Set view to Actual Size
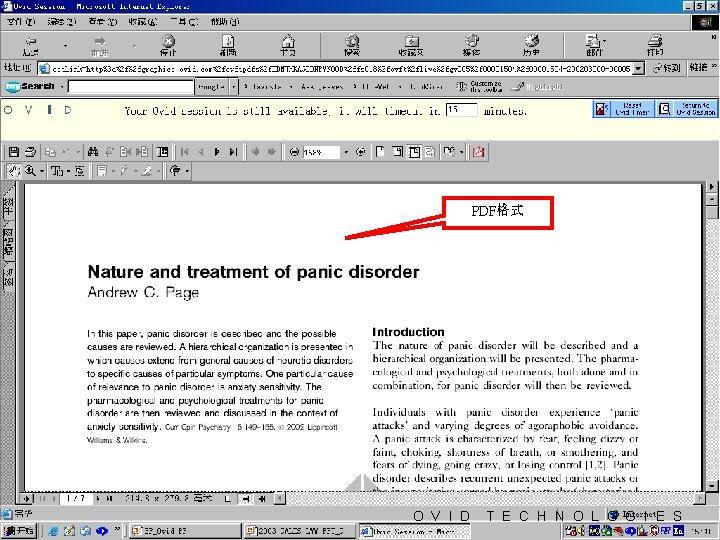 point(380,152)
